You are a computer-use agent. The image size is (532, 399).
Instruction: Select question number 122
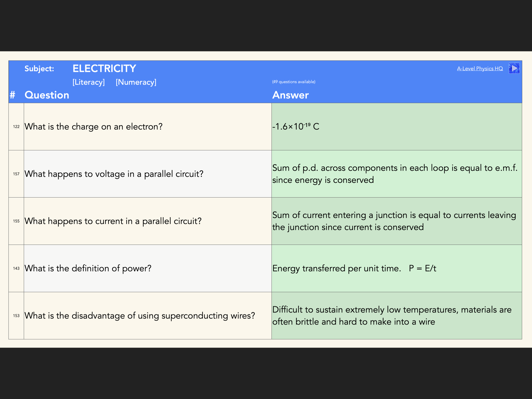16,127
